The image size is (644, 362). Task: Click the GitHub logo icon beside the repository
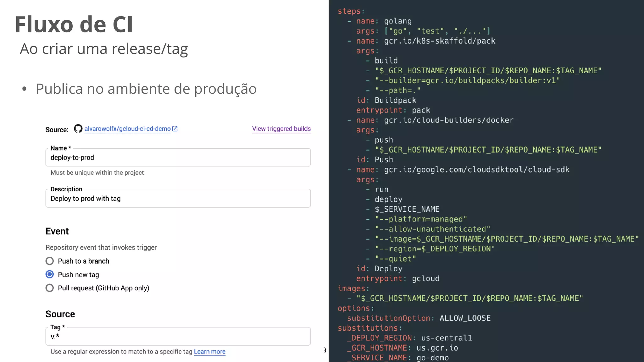[x=78, y=129]
